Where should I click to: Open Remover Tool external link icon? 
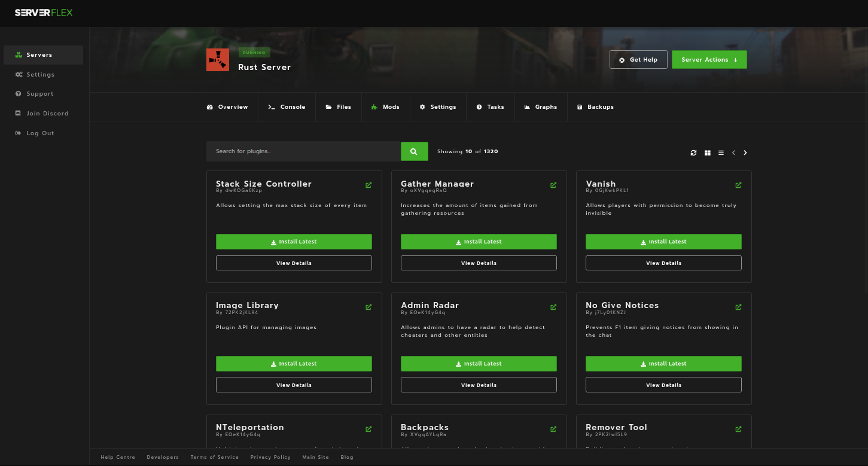738,429
